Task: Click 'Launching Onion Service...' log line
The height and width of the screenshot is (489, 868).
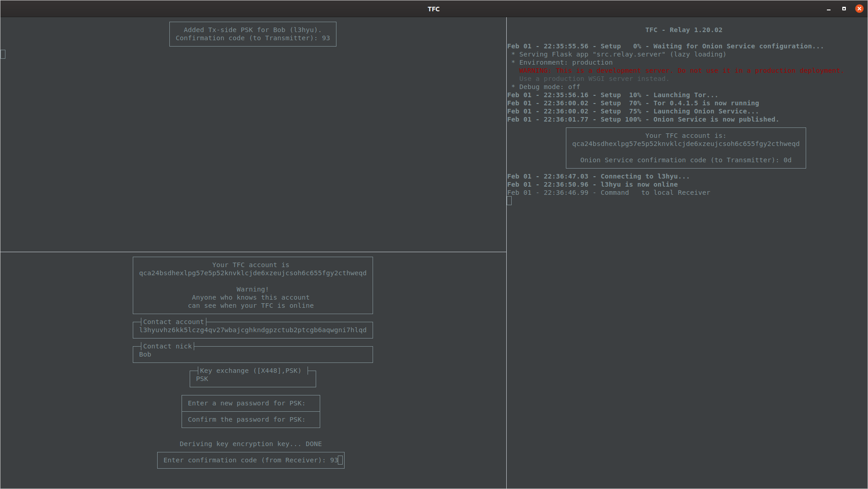Action: pos(633,111)
